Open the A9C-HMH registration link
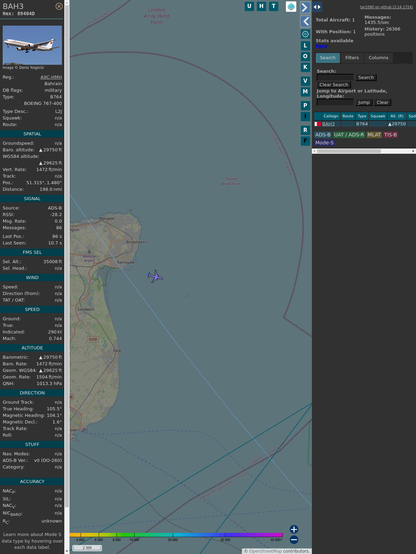 [51, 77]
